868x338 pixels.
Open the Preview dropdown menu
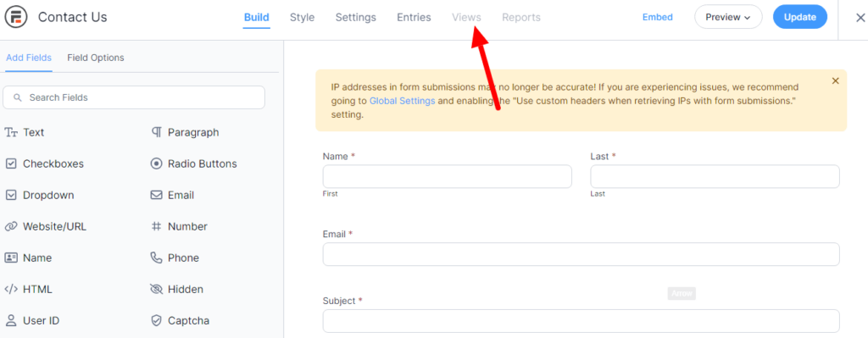coord(728,17)
